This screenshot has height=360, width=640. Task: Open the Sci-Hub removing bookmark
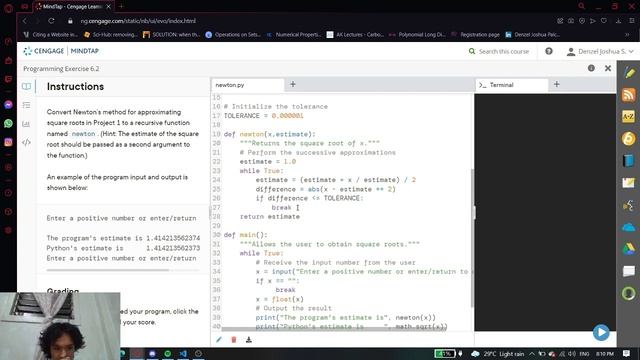[111, 35]
